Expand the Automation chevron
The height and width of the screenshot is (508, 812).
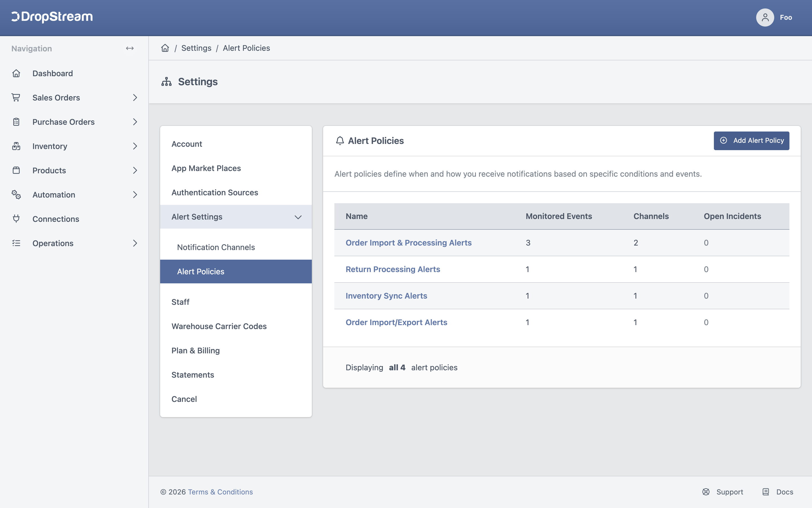point(135,194)
